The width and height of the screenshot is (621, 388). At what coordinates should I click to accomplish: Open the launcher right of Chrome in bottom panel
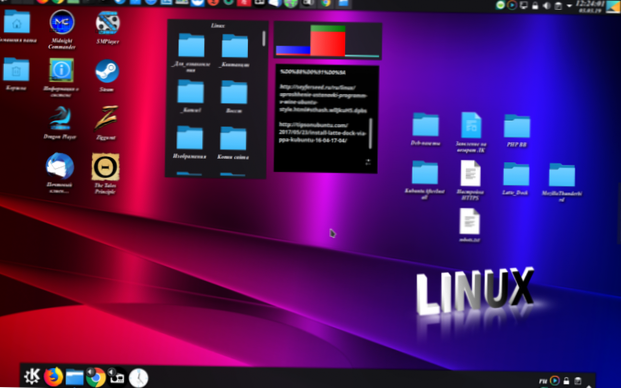117,377
